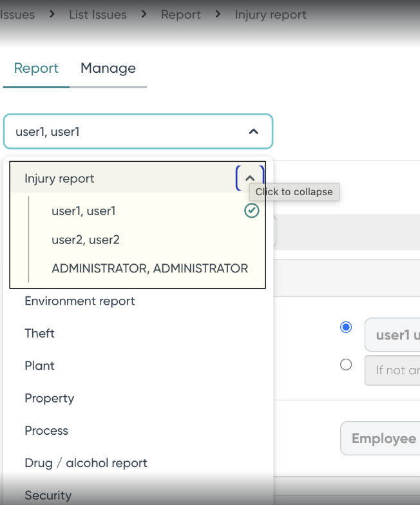Select user1, user1 in Injury report

point(84,211)
